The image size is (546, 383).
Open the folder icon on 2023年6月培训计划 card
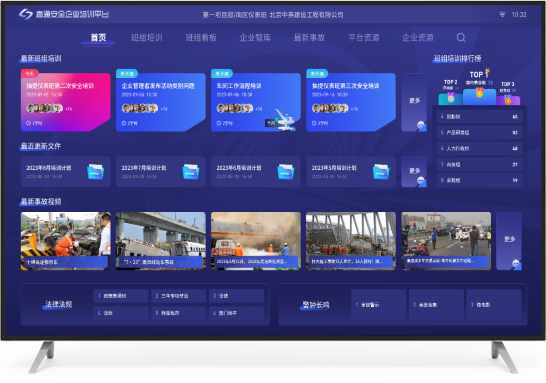tap(286, 171)
